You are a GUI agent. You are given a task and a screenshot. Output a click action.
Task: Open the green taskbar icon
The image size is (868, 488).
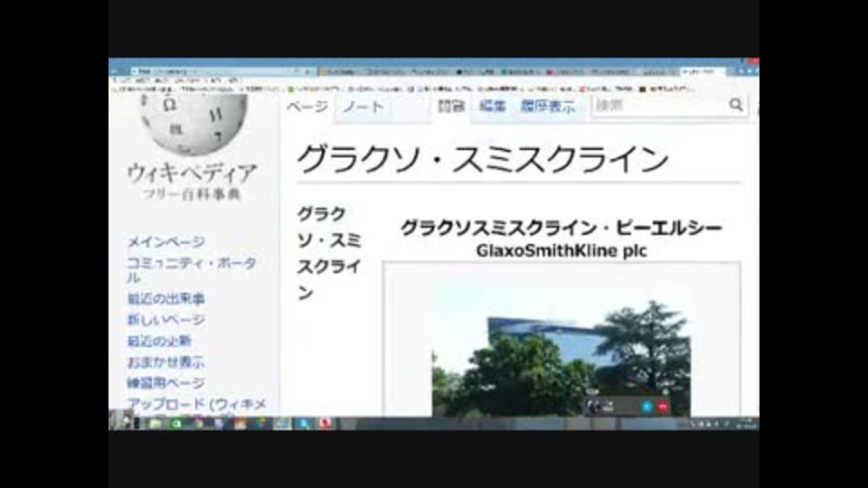click(176, 424)
